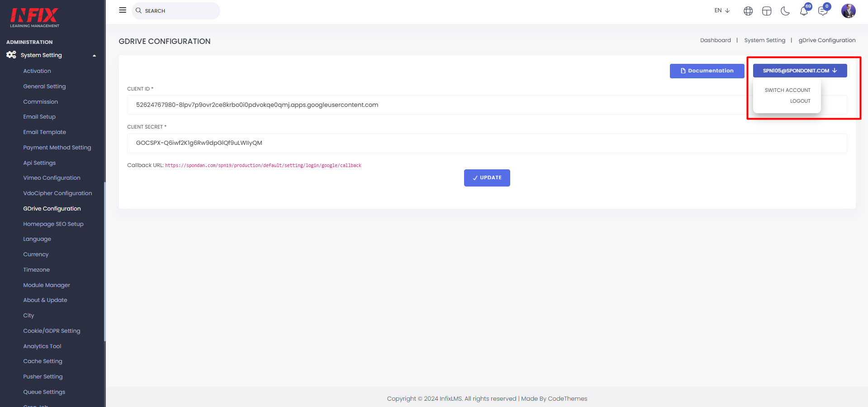
Task: Click into the top search field
Action: pos(176,11)
